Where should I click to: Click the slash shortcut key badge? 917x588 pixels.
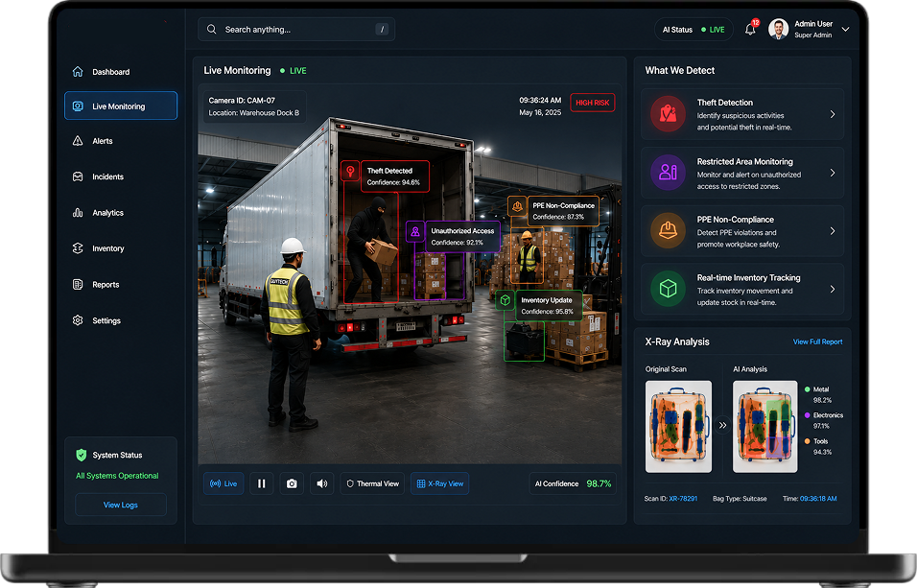point(382,29)
